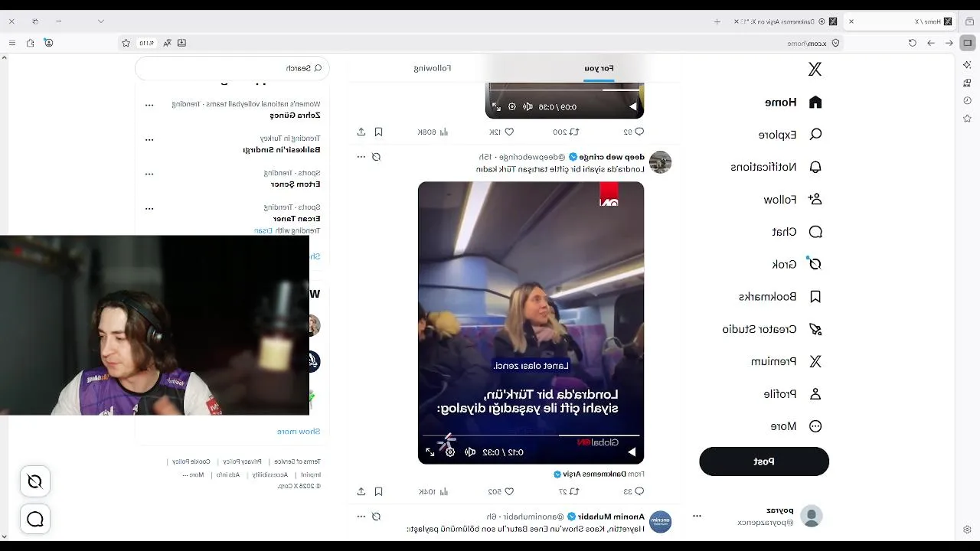Image resolution: width=980 pixels, height=551 pixels.
Task: Reload the page in the browser toolbar
Action: pos(913,43)
